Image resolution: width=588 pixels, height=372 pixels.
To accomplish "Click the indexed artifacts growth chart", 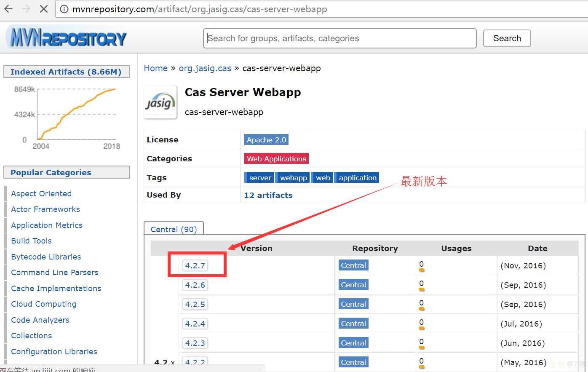I will click(67, 117).
